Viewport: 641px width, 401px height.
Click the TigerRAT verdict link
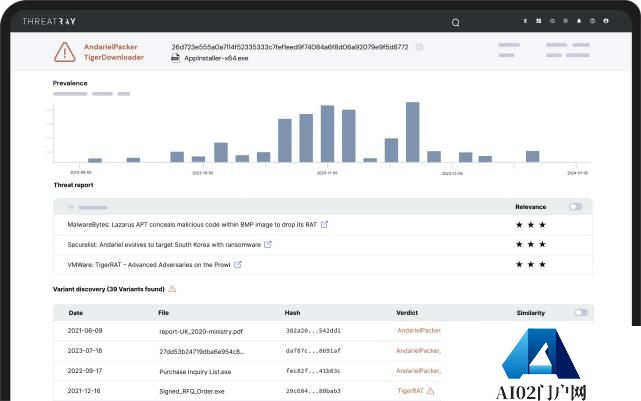tap(410, 391)
